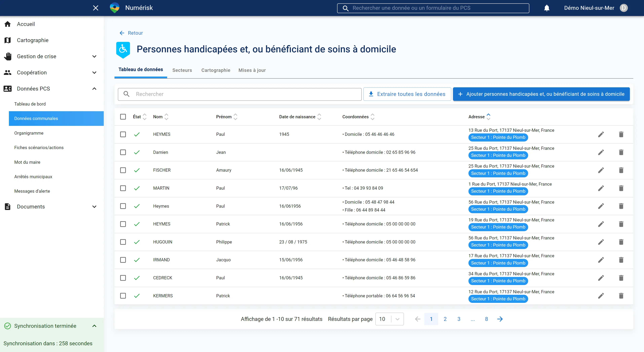Viewport: 644px width, 352px height.
Task: Expand the Gestion de crise chevron
Action: click(x=94, y=56)
